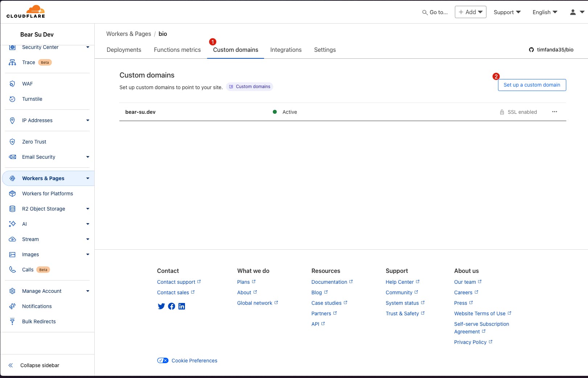
Task: Open Cloudflare LinkedIn page icon
Action: [182, 306]
